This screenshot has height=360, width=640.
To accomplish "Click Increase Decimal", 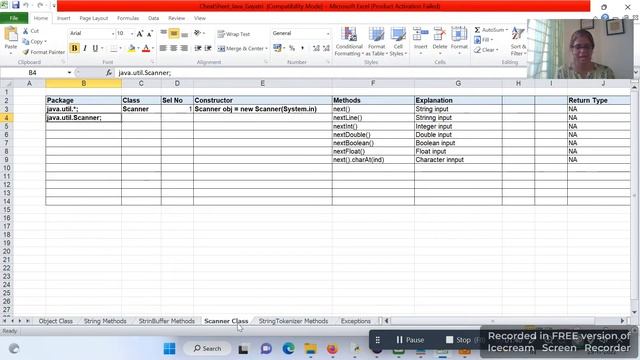I will point(316,49).
